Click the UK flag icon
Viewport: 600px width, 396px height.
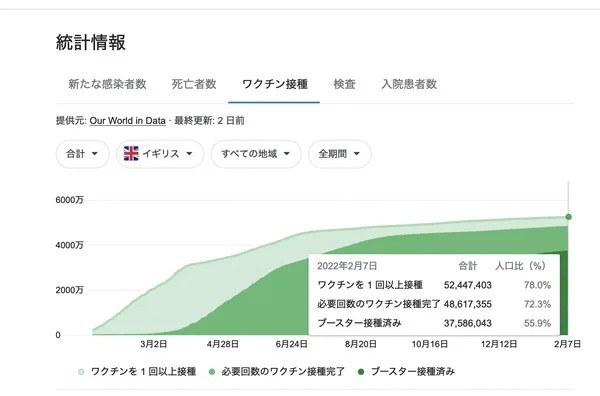[x=131, y=153]
